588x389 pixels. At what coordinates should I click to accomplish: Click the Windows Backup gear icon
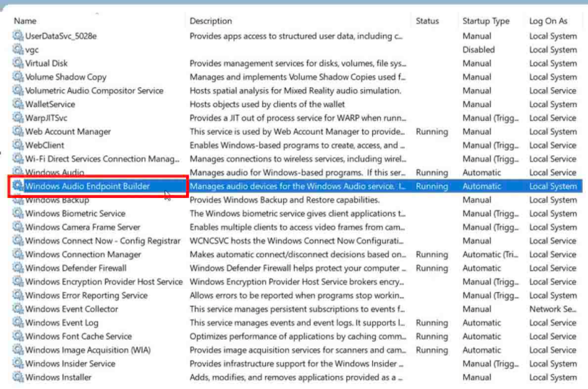point(18,200)
